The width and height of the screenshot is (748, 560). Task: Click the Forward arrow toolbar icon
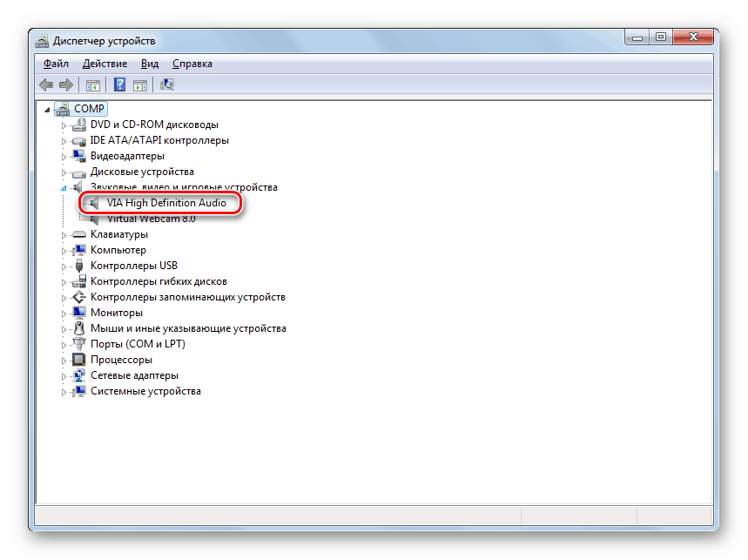(x=66, y=85)
